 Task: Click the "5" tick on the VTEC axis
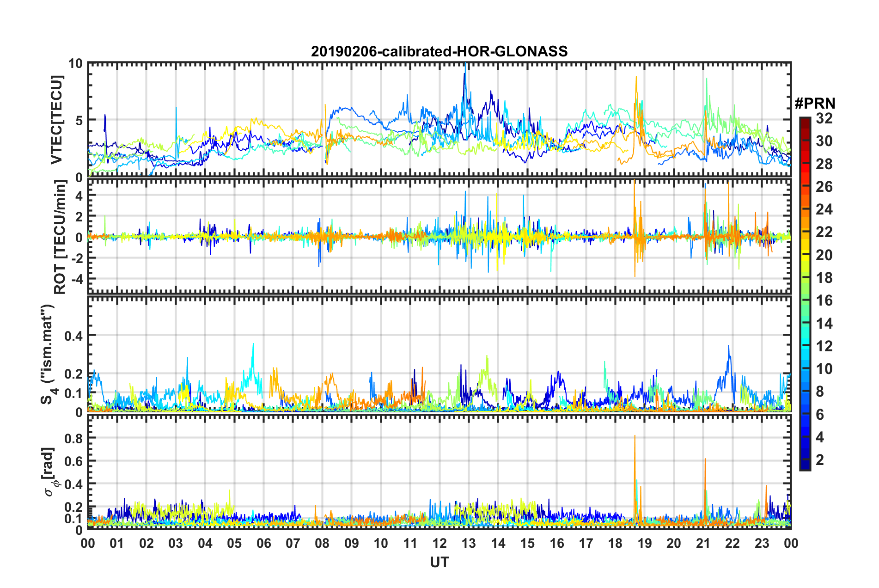79,120
